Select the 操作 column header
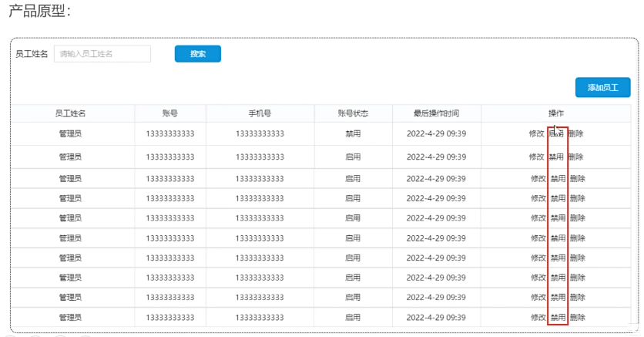The image size is (644, 337). 556,113
